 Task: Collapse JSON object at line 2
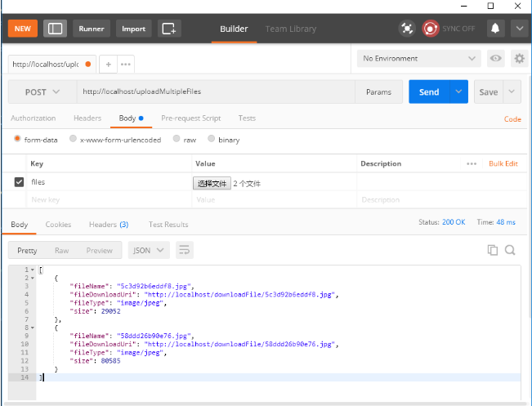point(33,278)
